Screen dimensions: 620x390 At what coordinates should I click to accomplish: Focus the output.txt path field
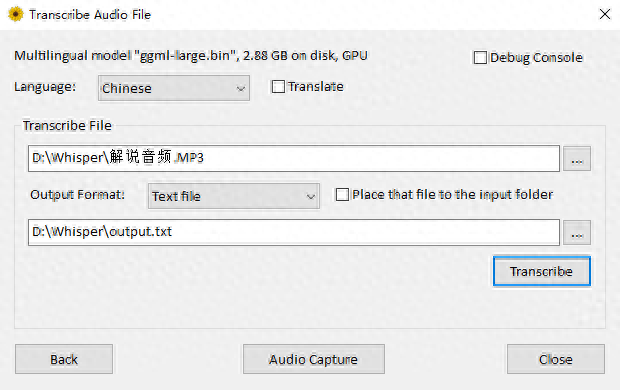tap(294, 232)
